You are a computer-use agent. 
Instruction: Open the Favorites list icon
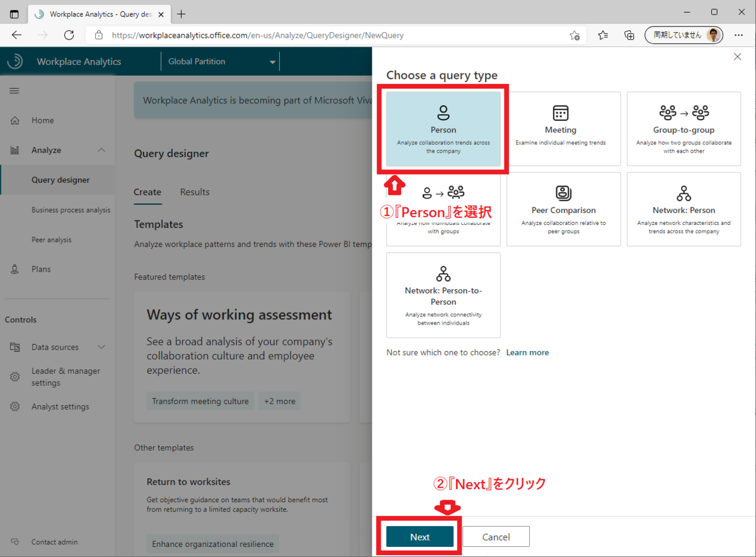point(603,35)
